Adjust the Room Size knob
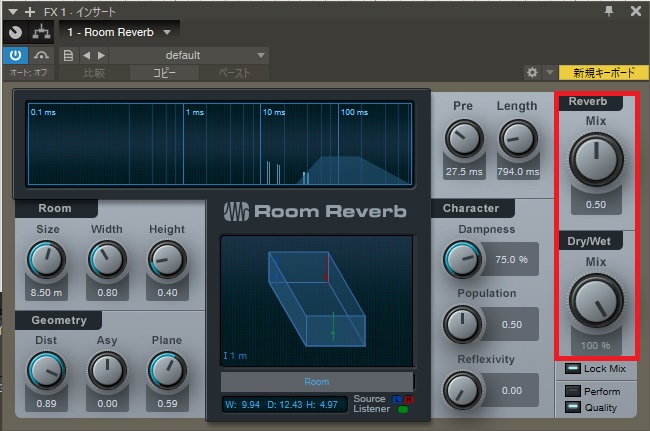The height and width of the screenshot is (431, 650). [x=46, y=259]
